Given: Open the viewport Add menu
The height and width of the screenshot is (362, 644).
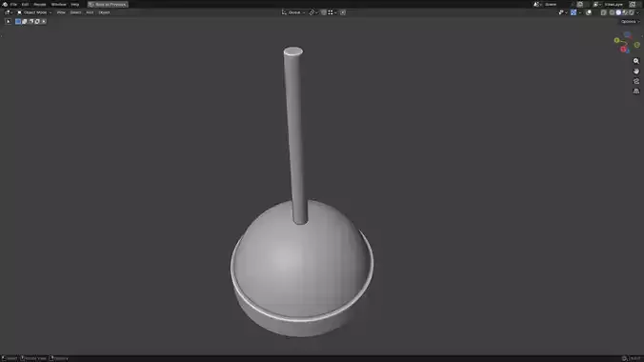Looking at the screenshot, I should click(90, 12).
